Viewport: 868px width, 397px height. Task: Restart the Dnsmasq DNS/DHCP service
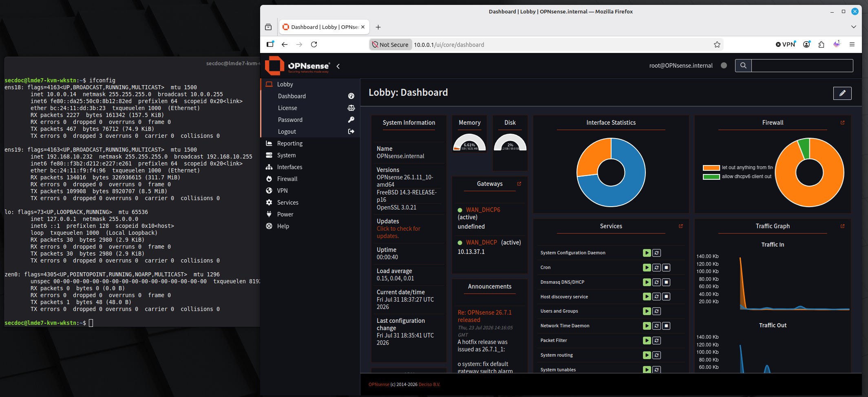pos(656,282)
